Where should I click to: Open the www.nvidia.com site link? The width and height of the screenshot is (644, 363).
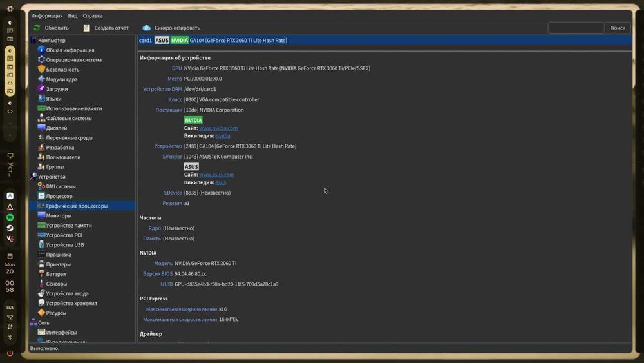pos(218,128)
